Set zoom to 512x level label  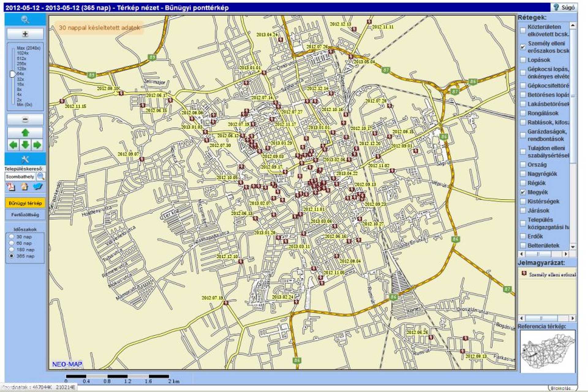(x=21, y=58)
